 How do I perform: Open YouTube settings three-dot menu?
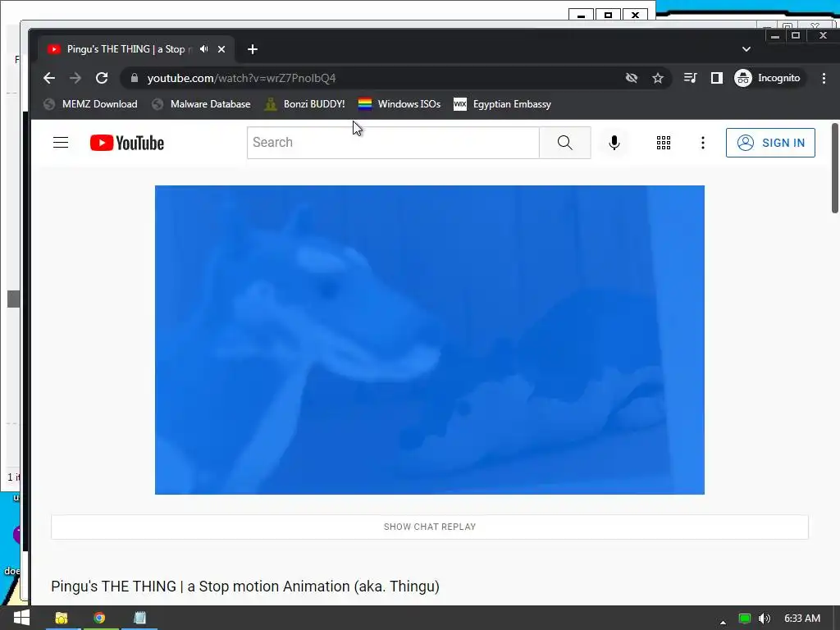703,143
